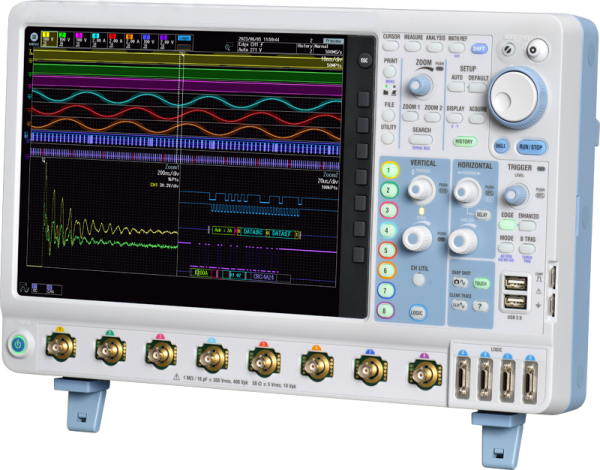Click the round ESC key beside the screen
This screenshot has height=470, width=600.
point(364,60)
